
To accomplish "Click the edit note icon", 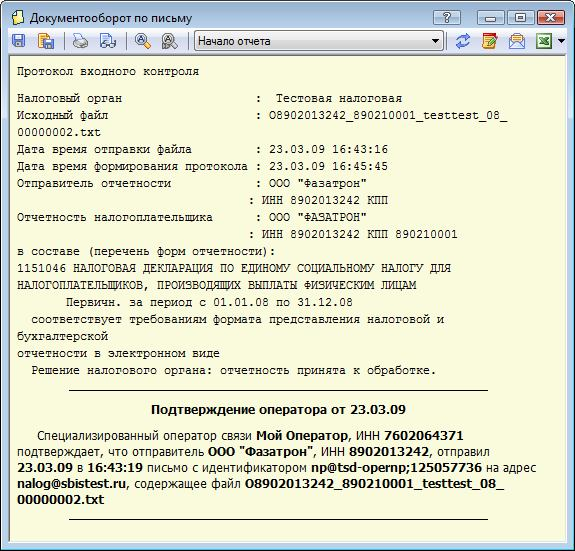I will coord(490,41).
